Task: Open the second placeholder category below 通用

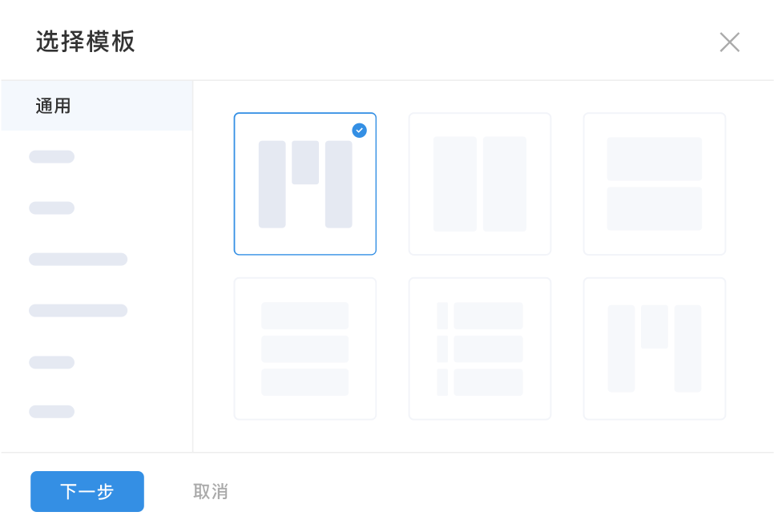Action: point(52,208)
